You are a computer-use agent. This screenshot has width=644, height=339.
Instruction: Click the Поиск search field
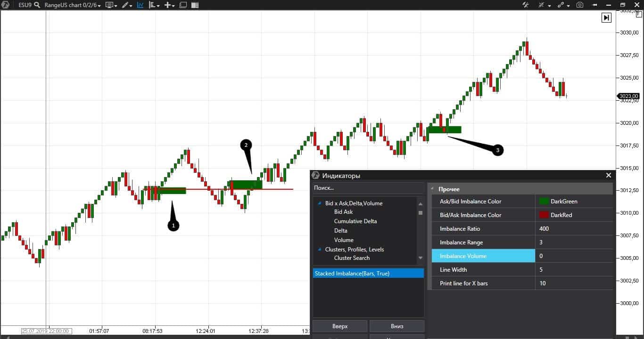(368, 188)
